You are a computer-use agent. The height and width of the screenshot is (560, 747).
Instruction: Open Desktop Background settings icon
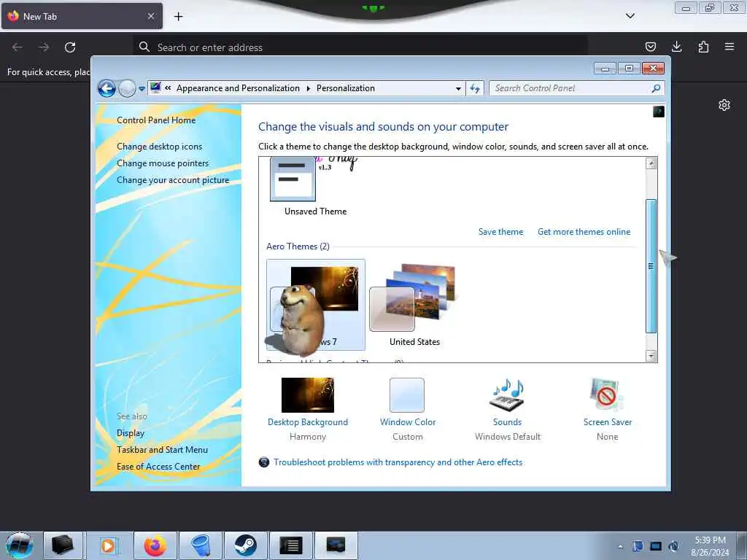[308, 394]
